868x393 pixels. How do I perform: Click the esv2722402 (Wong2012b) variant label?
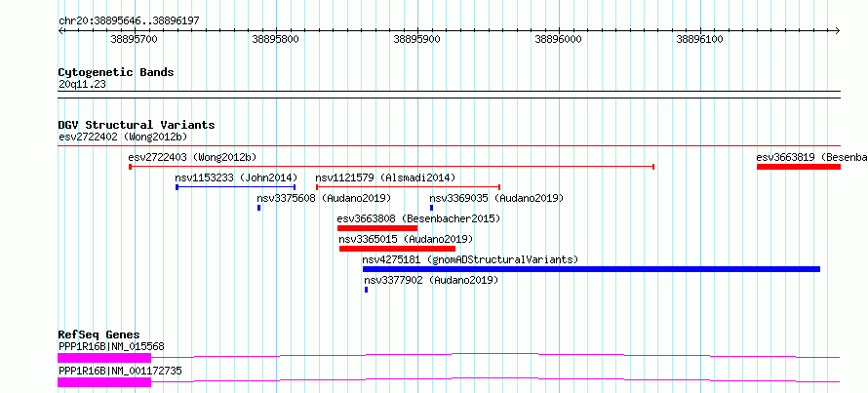[x=123, y=137]
